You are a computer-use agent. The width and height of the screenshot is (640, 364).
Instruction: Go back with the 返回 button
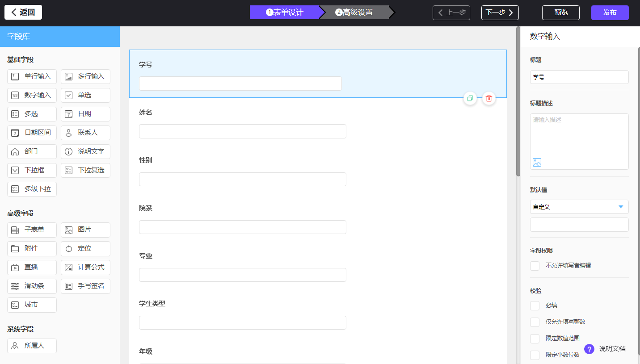tap(23, 13)
